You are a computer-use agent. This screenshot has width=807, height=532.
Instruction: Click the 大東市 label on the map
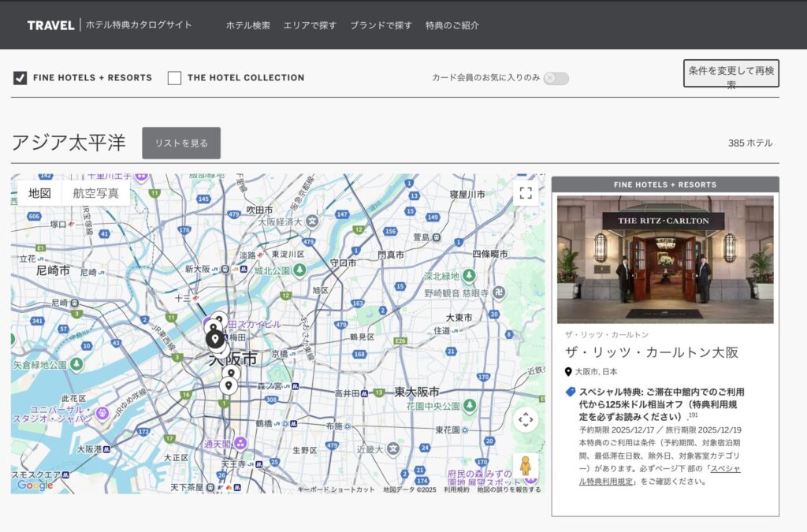click(x=459, y=318)
